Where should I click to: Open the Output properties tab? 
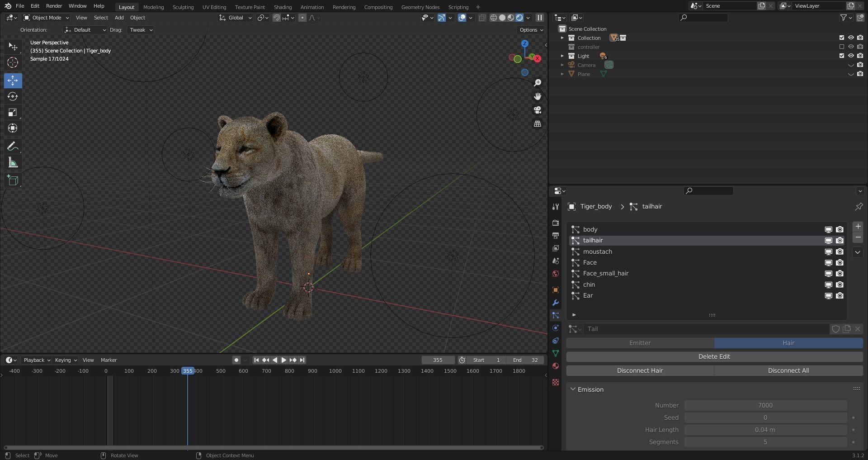556,236
